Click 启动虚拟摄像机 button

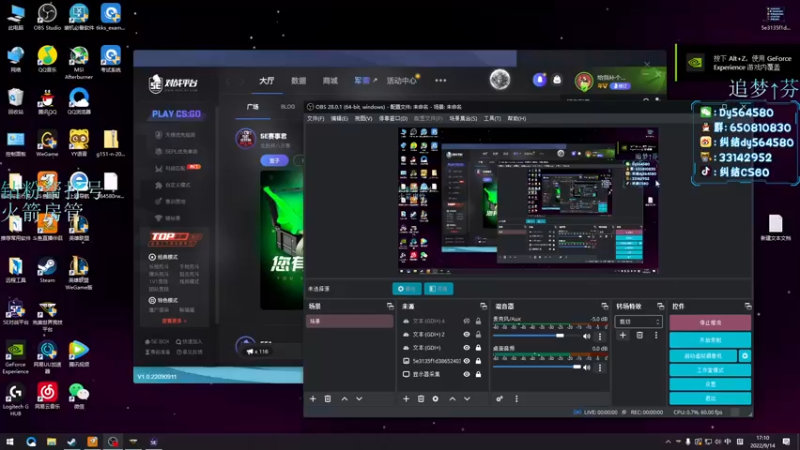click(x=703, y=356)
